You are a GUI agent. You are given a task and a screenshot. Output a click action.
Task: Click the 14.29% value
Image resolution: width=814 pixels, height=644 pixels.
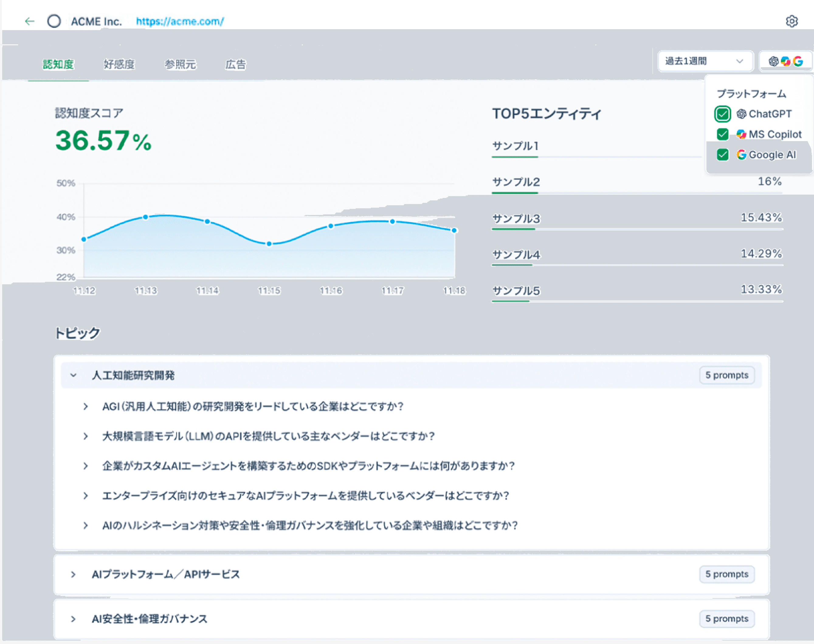pos(761,253)
